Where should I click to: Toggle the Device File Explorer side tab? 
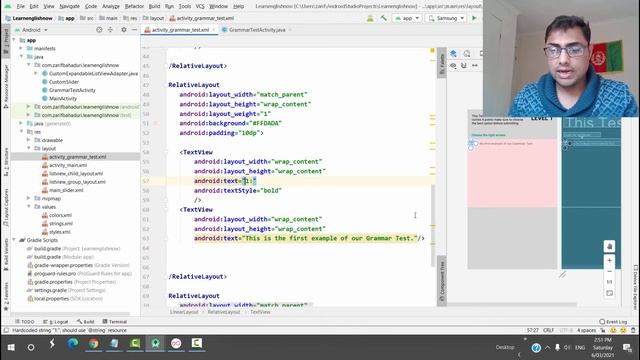[636, 287]
